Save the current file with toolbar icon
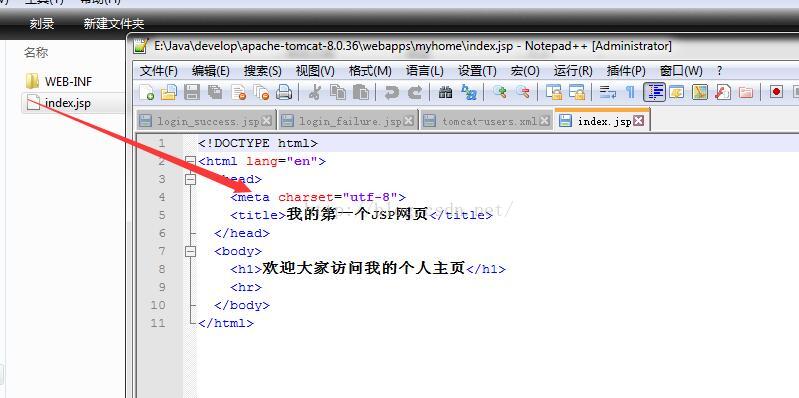The image size is (799, 398). 192,92
